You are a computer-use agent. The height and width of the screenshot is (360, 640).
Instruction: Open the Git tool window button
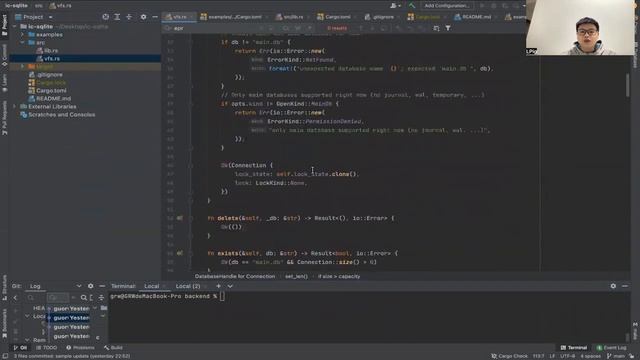20,348
